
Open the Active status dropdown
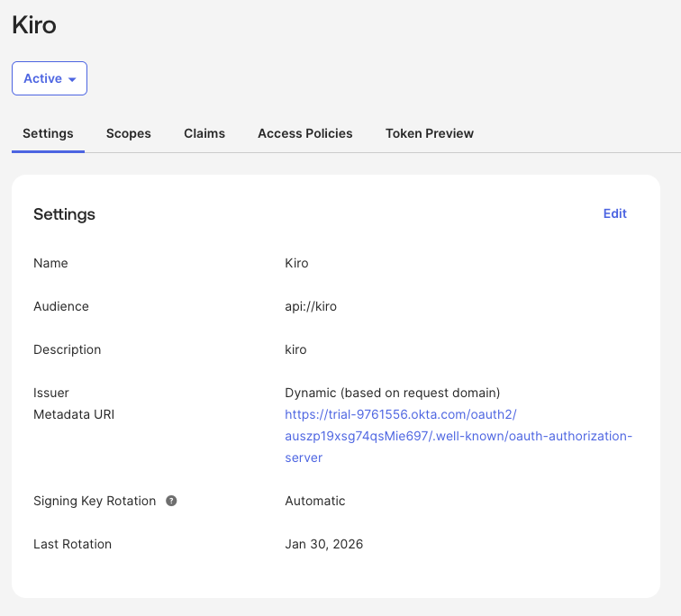click(50, 78)
